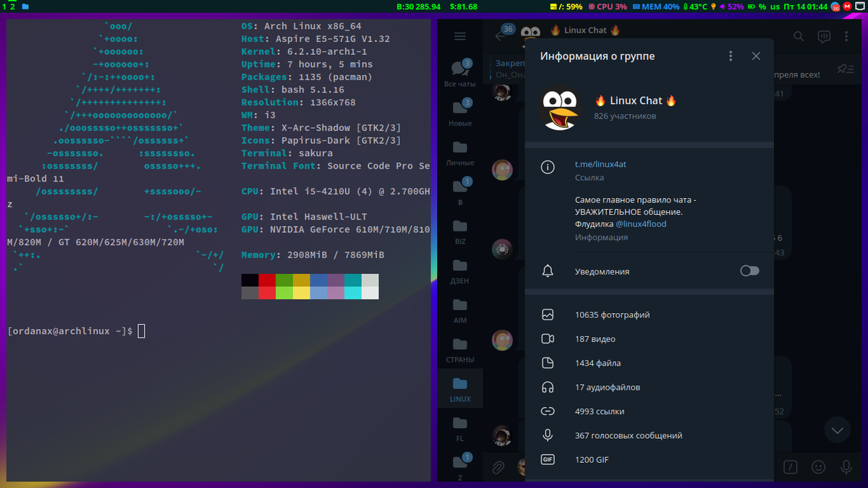
Task: Open 10635 фотографий shared photos
Action: [649, 314]
